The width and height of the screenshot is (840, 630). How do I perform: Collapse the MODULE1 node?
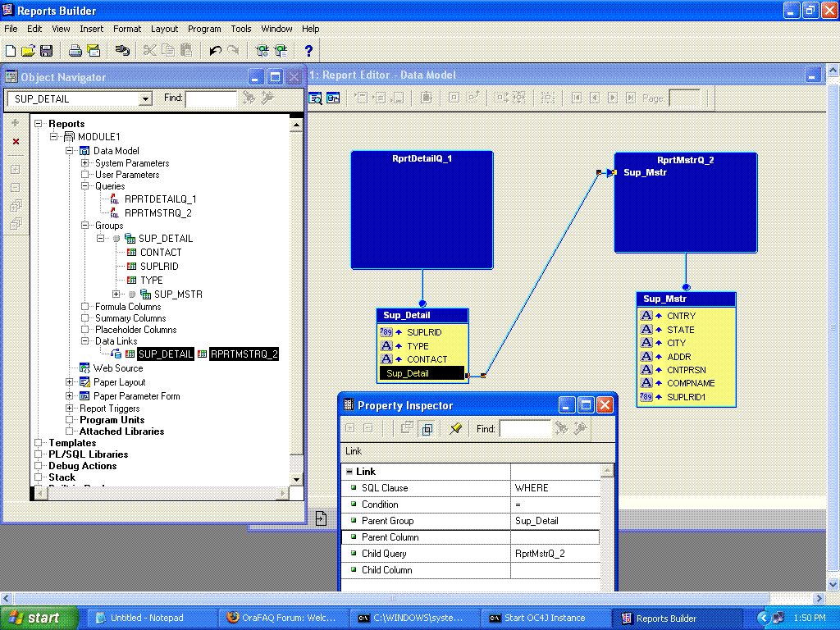(53, 137)
